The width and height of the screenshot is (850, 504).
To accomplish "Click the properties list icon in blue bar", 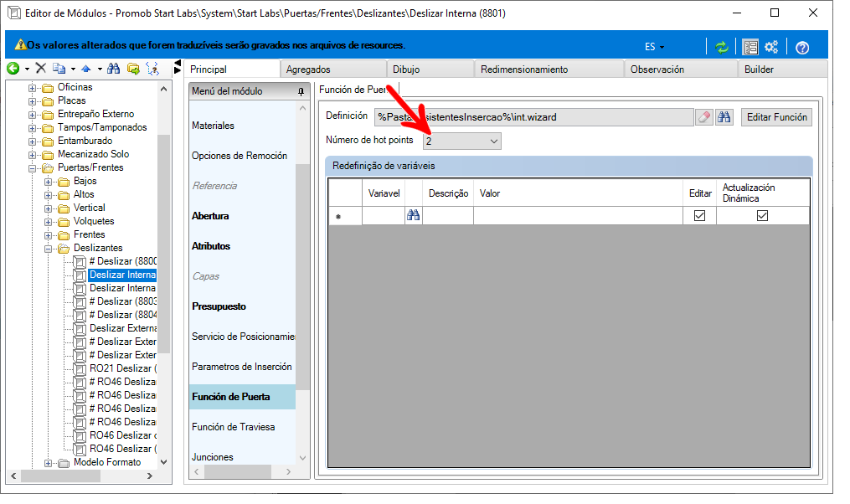I will tap(750, 47).
